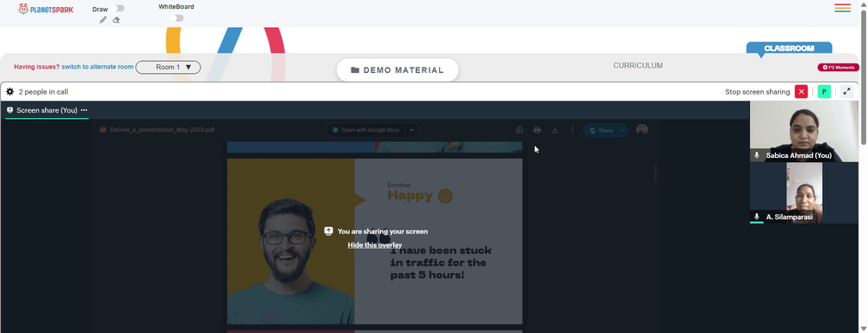Click the print icon in PDF viewer
Screen dimensions: 868x333
pos(537,130)
